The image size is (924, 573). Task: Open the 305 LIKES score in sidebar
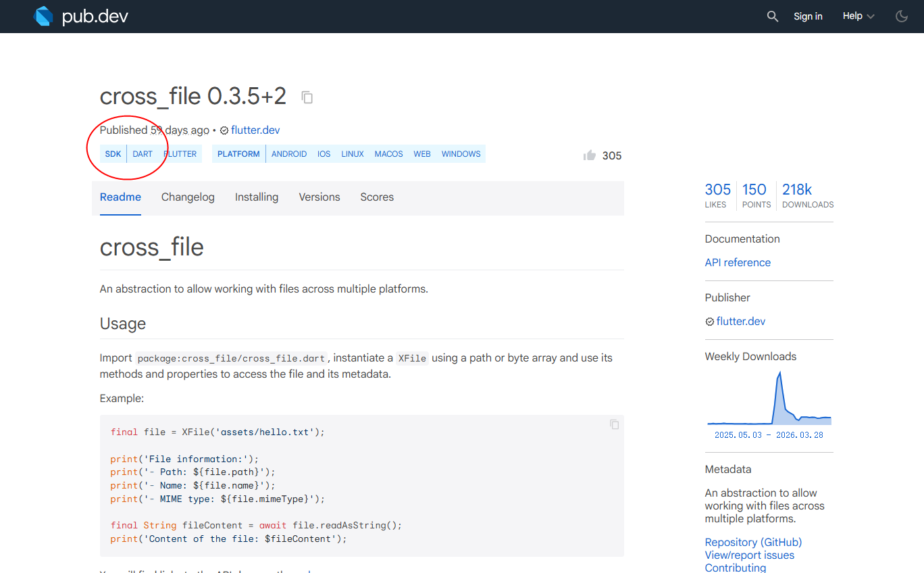pos(718,195)
